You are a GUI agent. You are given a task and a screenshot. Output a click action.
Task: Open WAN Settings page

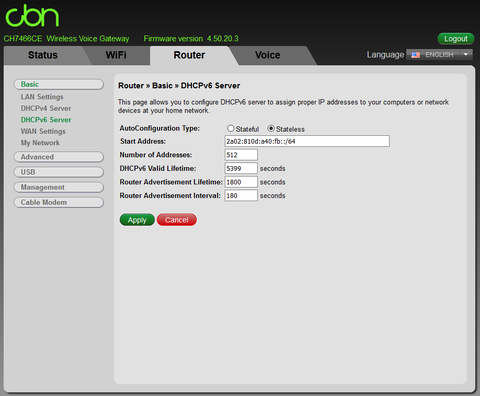pos(43,131)
